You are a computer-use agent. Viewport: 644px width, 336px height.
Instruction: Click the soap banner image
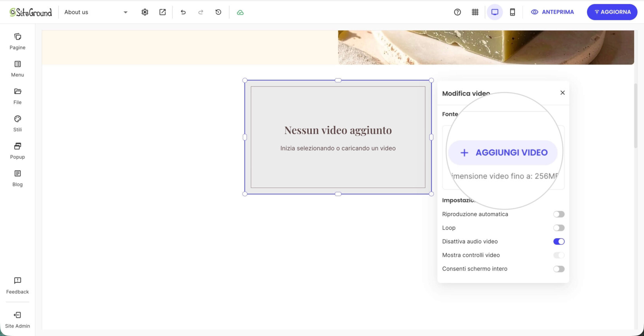(x=486, y=47)
